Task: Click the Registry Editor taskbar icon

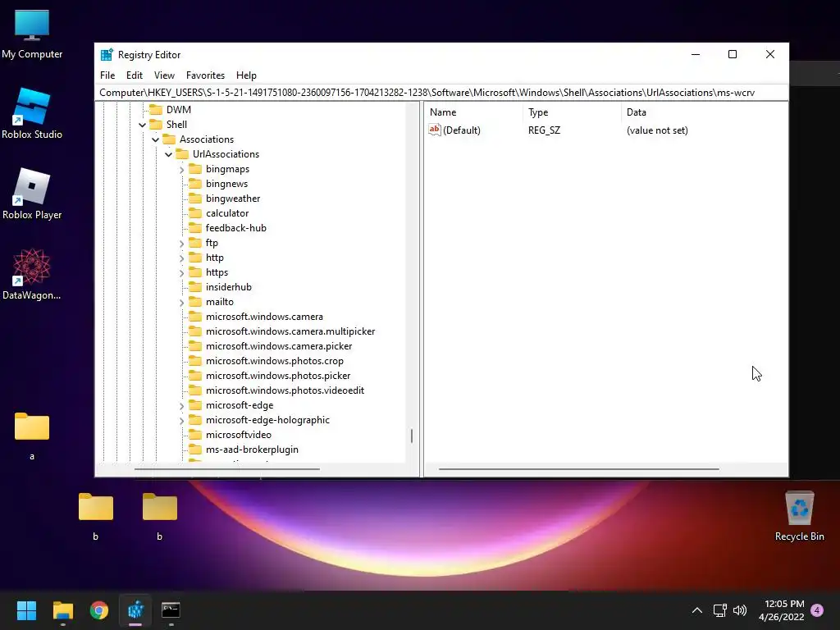Action: point(135,610)
